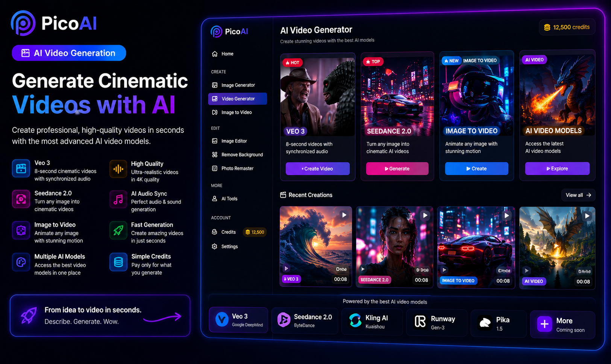Click the 12,500 credits badge in sidebar
The image size is (611, 364).
pyautogui.click(x=255, y=232)
